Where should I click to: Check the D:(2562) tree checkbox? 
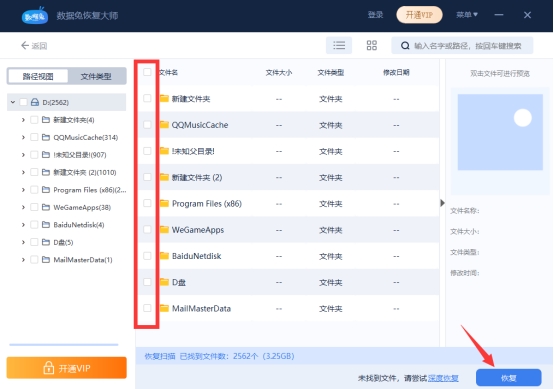click(x=23, y=102)
